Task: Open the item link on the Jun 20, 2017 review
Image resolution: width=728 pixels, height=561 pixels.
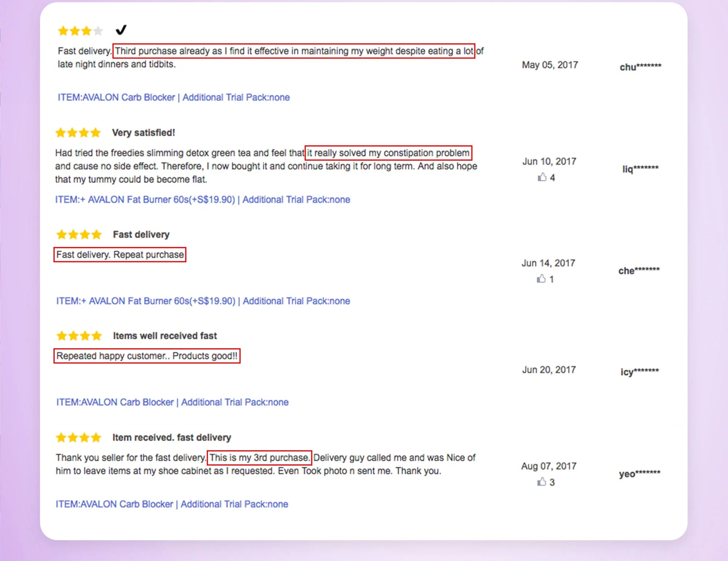Action: (x=172, y=402)
